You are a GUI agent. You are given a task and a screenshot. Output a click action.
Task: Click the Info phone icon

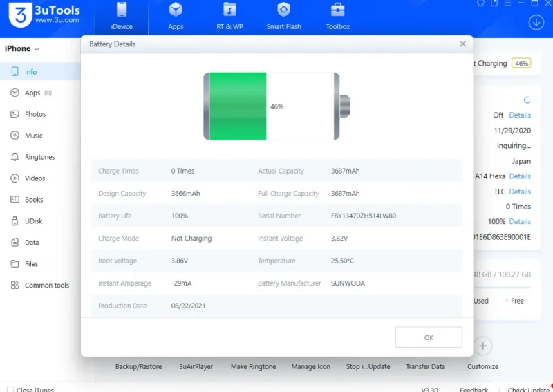(15, 72)
